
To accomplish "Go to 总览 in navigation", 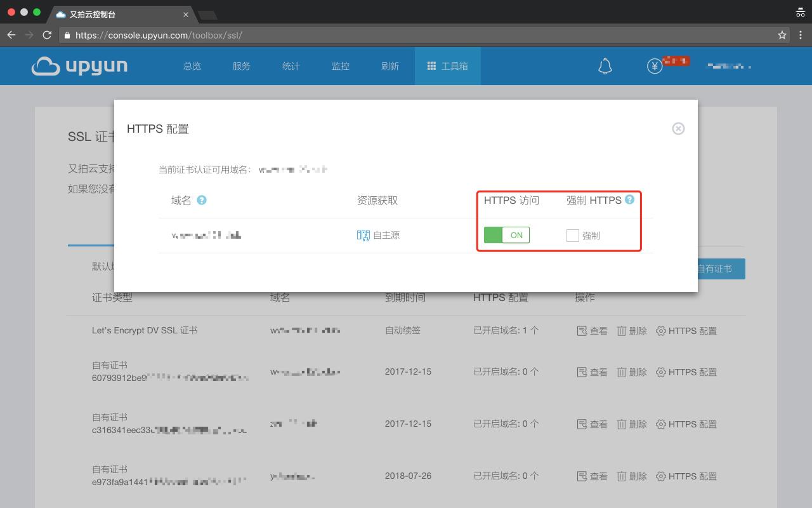I will click(x=192, y=66).
